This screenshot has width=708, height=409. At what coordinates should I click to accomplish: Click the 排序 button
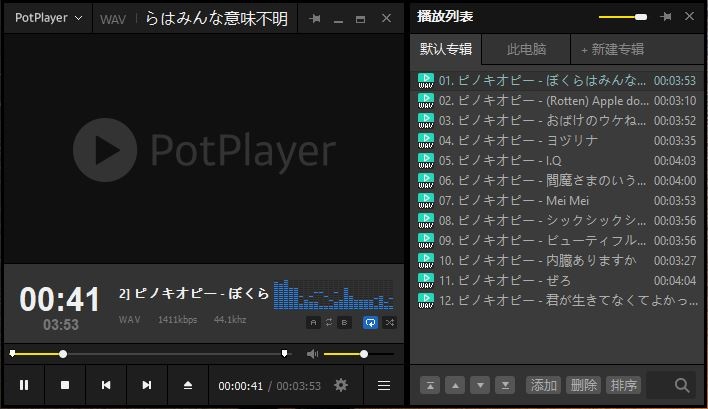624,385
